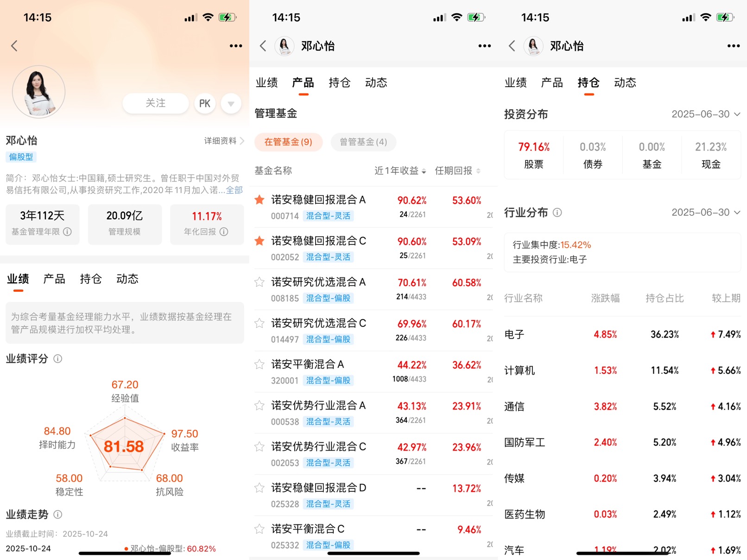
Task: Switch to 业绩 tab on right screen
Action: coord(516,83)
